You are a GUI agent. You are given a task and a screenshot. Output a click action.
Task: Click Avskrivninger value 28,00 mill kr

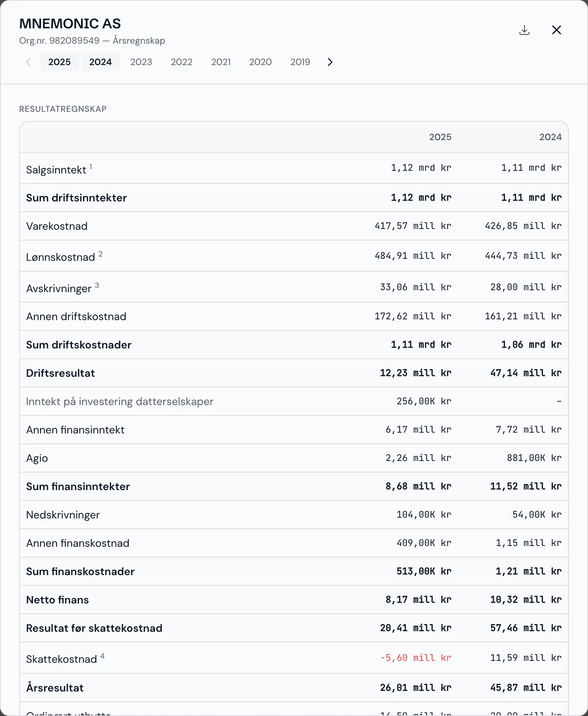click(x=526, y=287)
